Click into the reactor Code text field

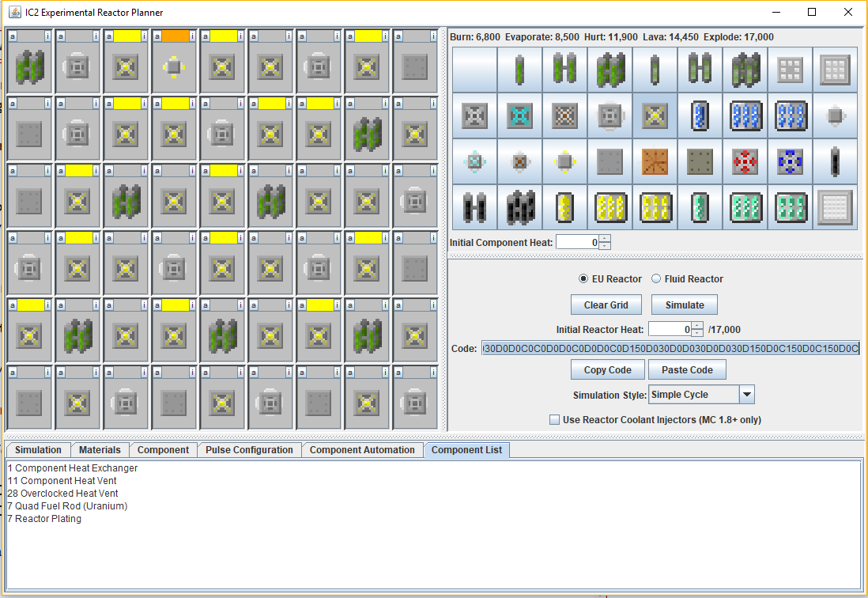pyautogui.click(x=670, y=348)
